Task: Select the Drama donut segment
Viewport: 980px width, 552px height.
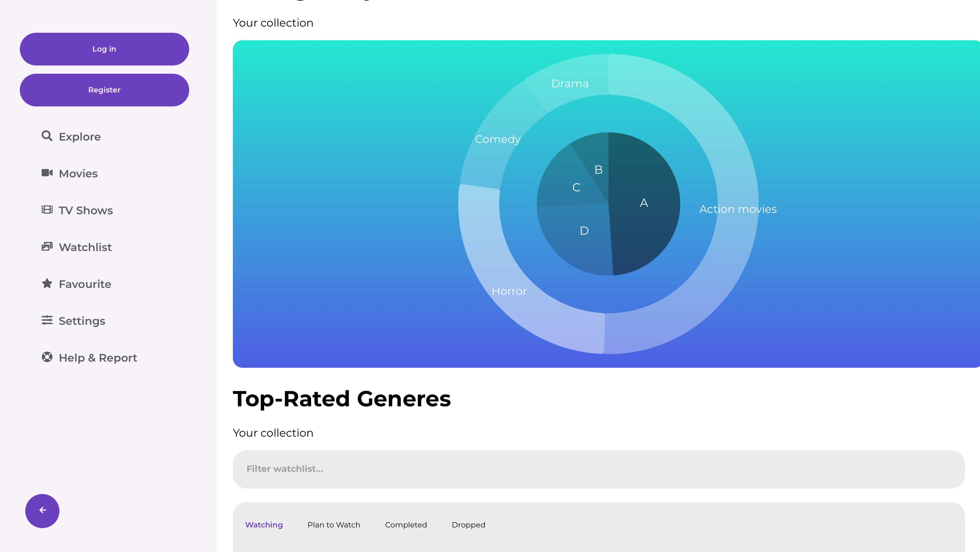Action: tap(570, 83)
